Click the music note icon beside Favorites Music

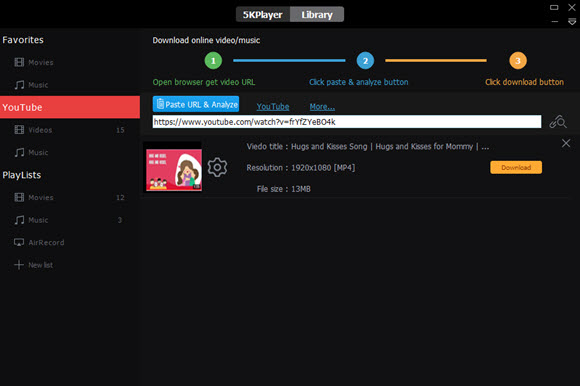[x=19, y=85]
